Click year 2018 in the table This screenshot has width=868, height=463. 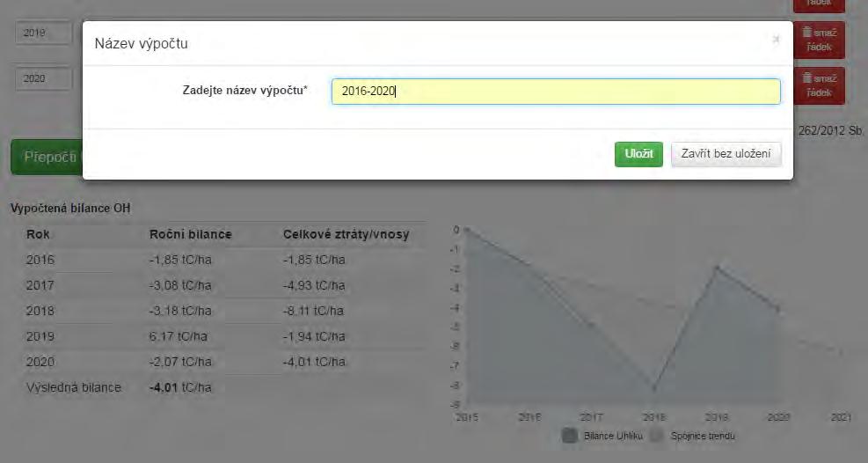[x=40, y=311]
